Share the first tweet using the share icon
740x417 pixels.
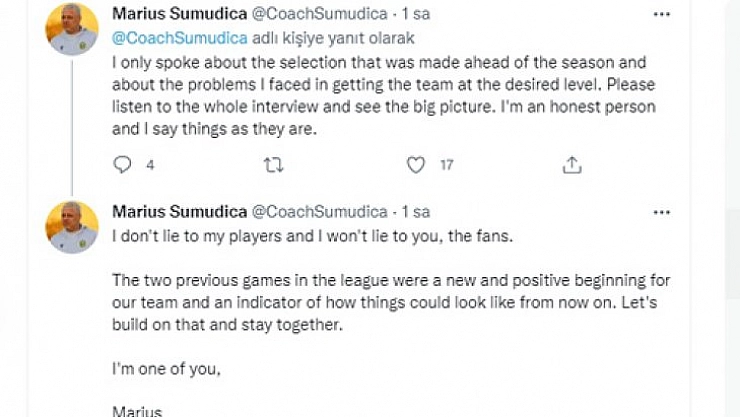[572, 165]
